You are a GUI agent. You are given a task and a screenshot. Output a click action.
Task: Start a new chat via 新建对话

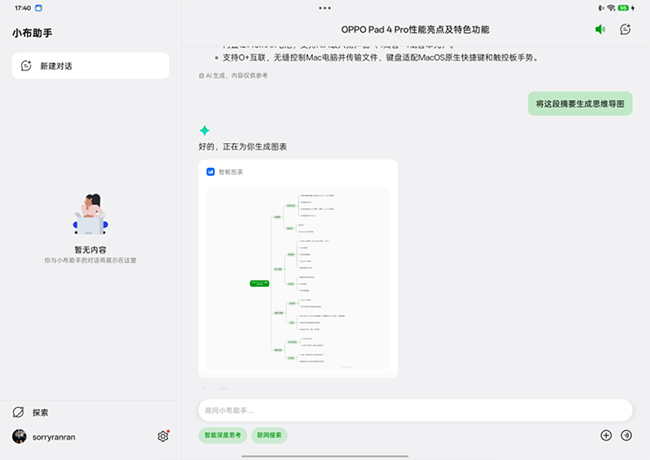pos(90,66)
